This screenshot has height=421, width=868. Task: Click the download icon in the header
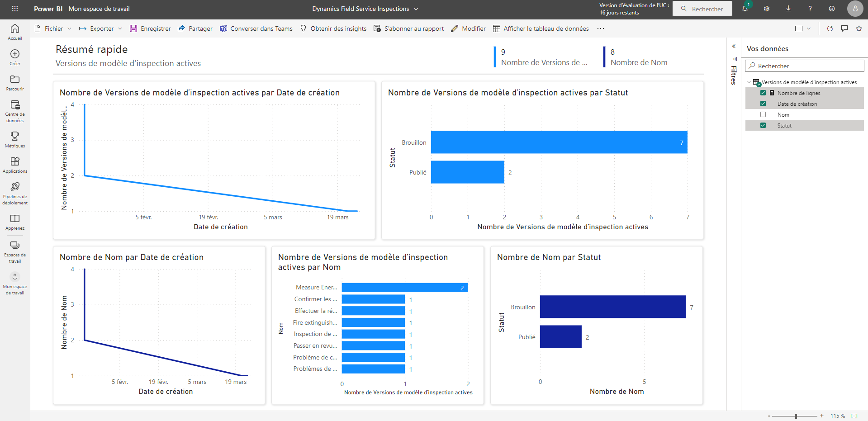tap(788, 9)
